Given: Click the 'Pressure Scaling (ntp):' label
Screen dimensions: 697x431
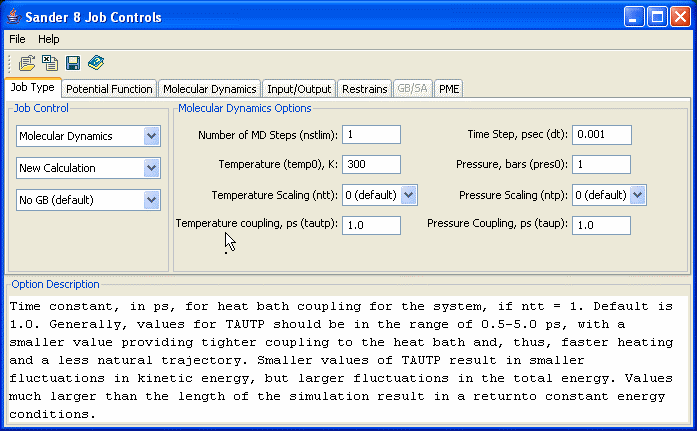Looking at the screenshot, I should coord(513,195).
